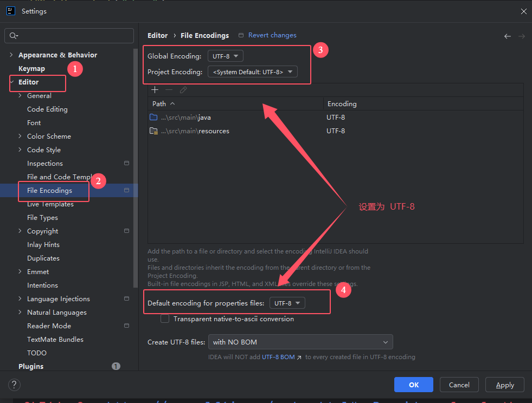Close the Settings dialog
The image size is (532, 403).
[x=523, y=11]
